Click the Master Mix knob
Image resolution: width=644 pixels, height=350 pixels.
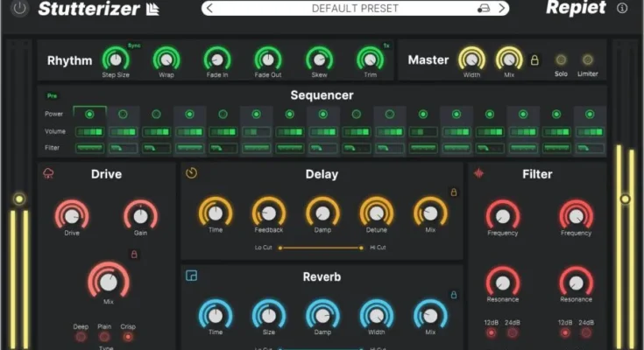point(509,59)
